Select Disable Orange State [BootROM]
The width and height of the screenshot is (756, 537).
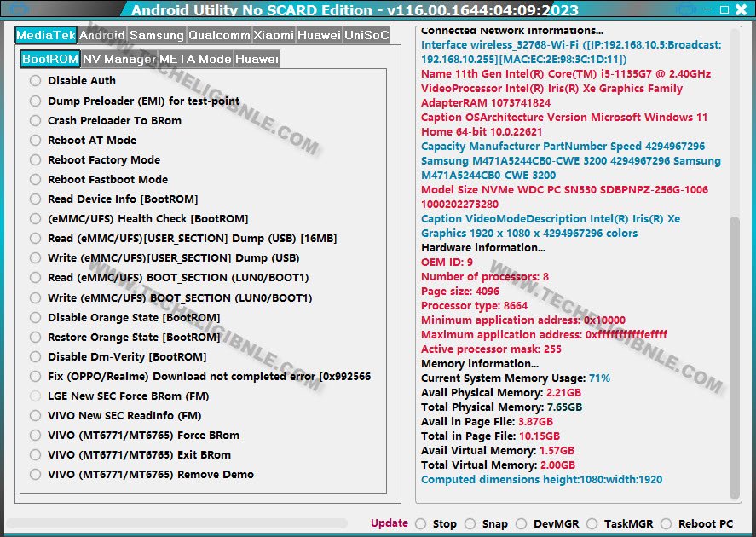point(35,318)
